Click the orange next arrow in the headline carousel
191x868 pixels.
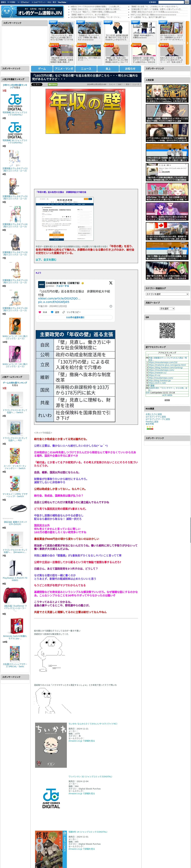pos(187,43)
